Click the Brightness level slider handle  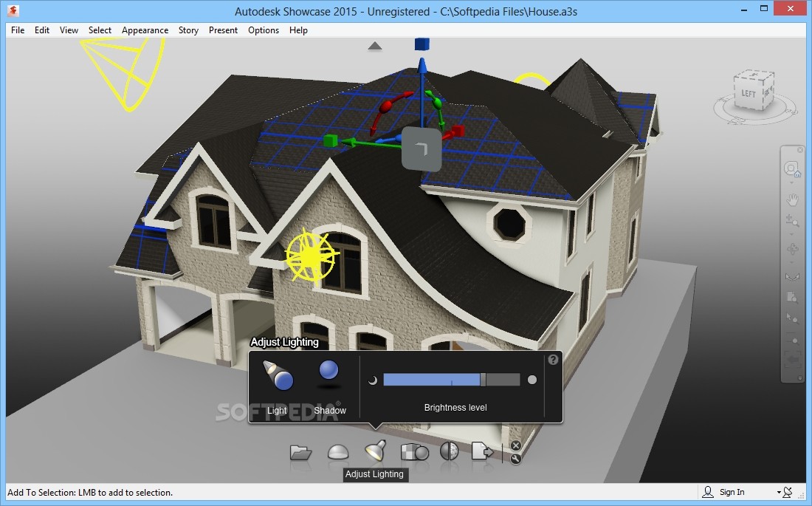pos(483,380)
